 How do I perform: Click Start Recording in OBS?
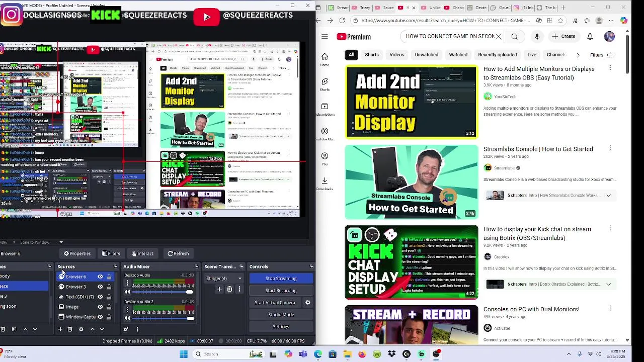(281, 291)
